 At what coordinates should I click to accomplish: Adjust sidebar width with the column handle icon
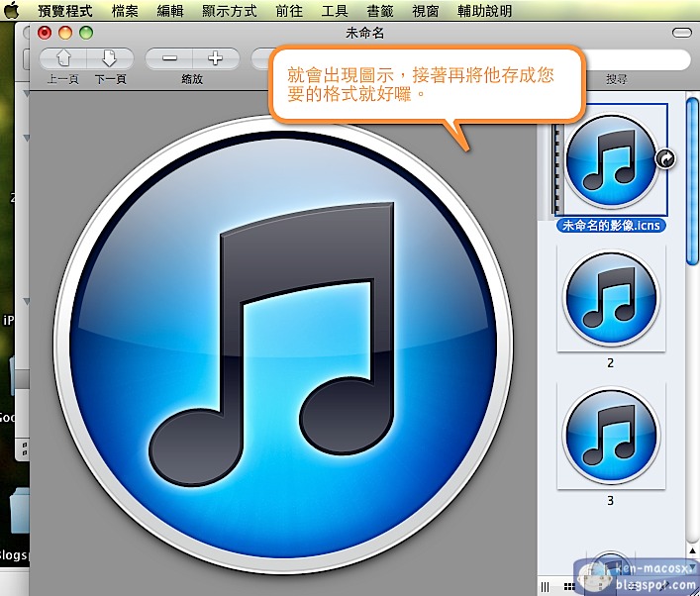coord(546,586)
